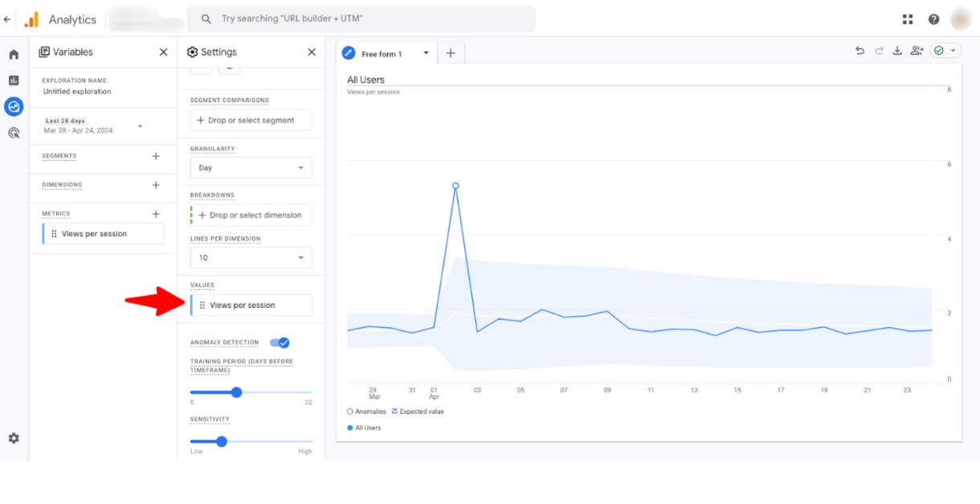Open Reports from the left sidebar
The image size is (980, 504).
pos(13,80)
